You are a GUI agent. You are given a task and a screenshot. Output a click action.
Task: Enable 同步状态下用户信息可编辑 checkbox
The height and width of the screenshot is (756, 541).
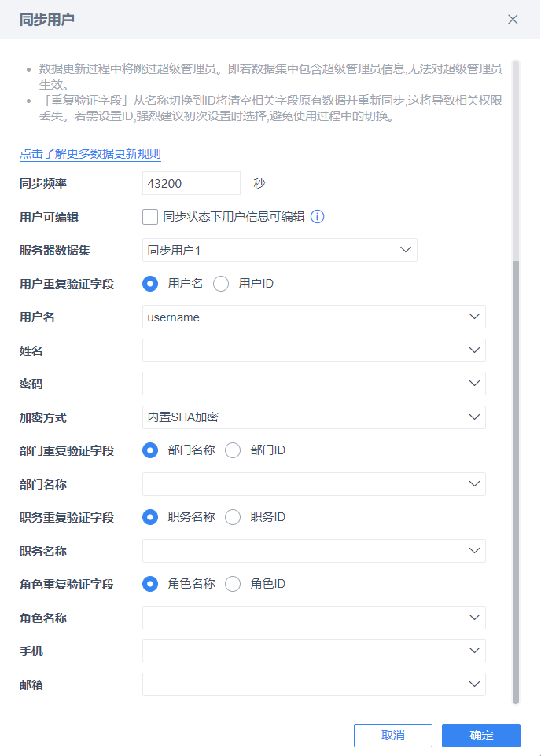(150, 217)
